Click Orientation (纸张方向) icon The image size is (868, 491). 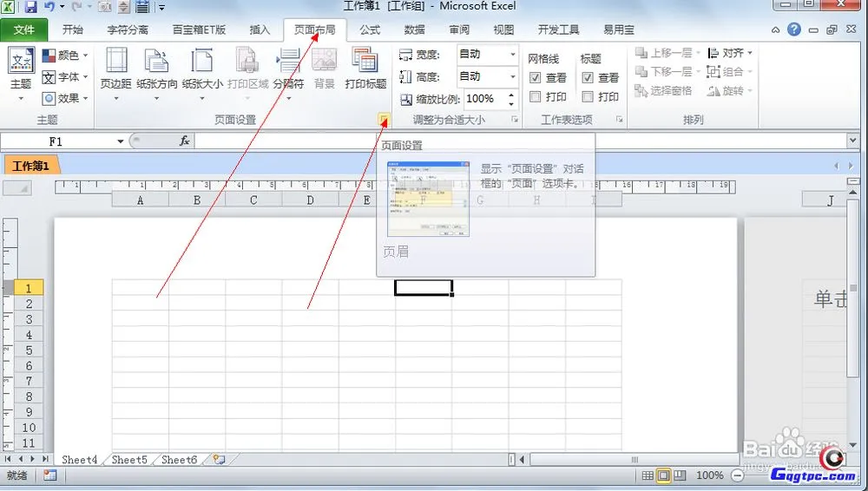(156, 61)
